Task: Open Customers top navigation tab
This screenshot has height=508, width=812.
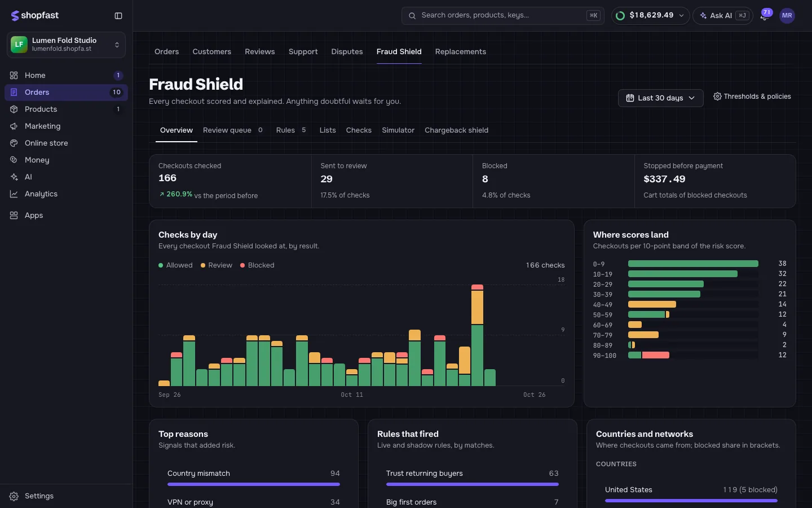Action: [x=211, y=51]
